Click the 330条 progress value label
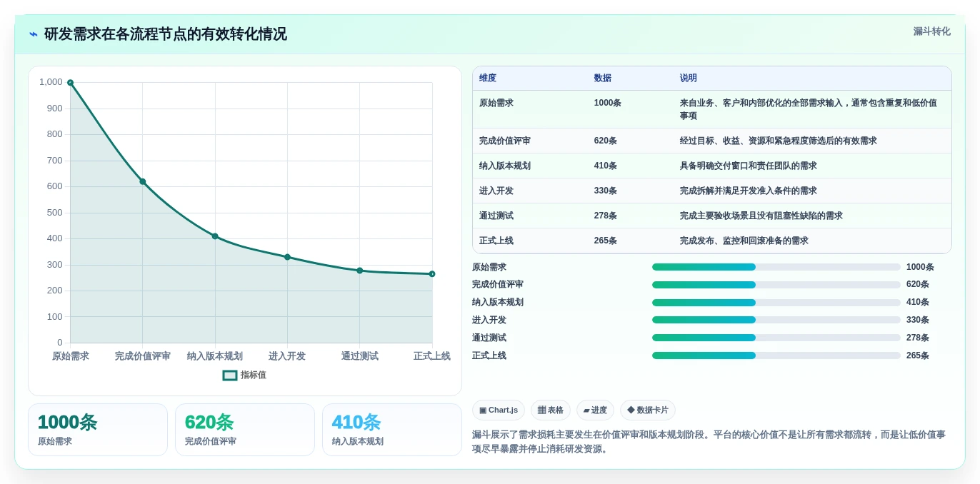Image resolution: width=980 pixels, height=484 pixels. (918, 320)
